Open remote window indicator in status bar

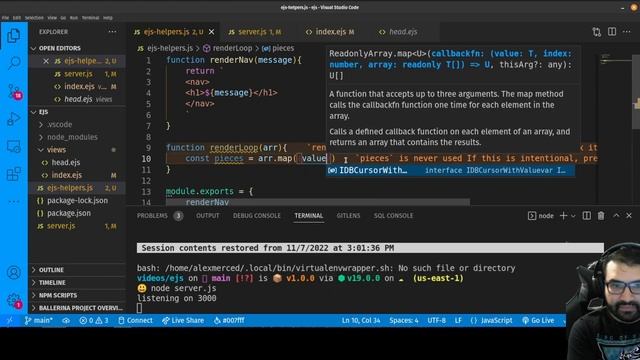[10, 321]
